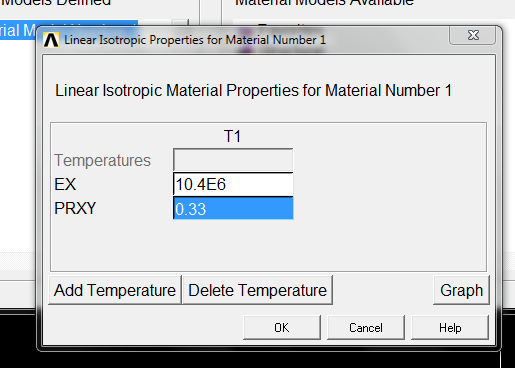Open the Graph button

click(461, 290)
